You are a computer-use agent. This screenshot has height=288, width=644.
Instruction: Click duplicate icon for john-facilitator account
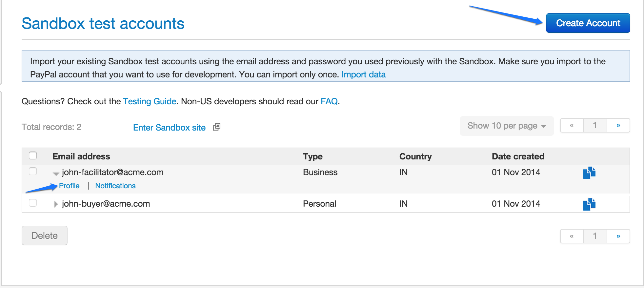tap(589, 173)
